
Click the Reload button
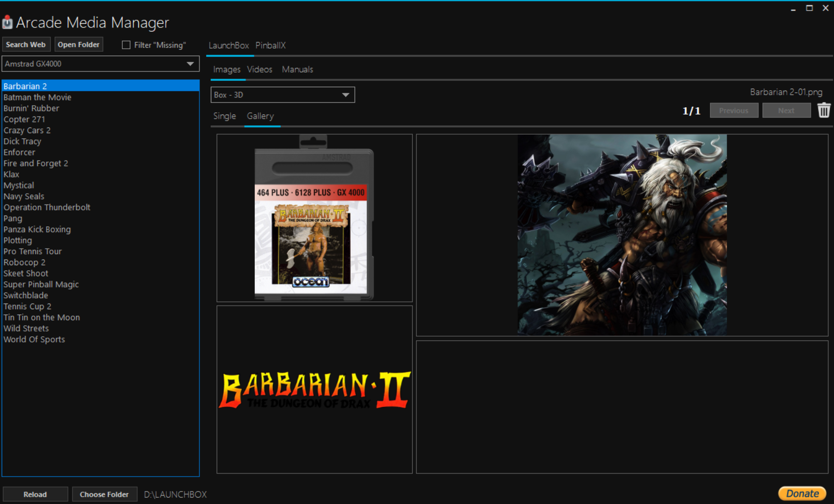click(x=35, y=494)
